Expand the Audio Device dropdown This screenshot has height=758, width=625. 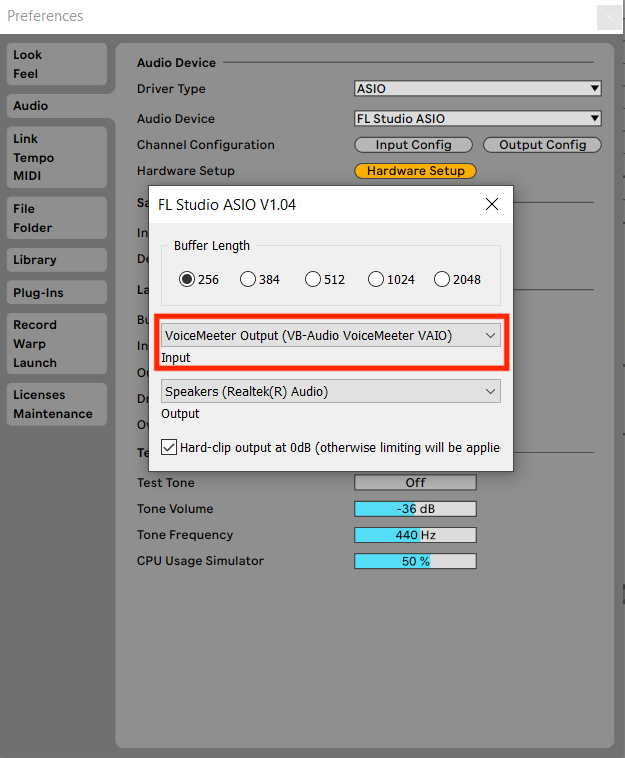477,118
